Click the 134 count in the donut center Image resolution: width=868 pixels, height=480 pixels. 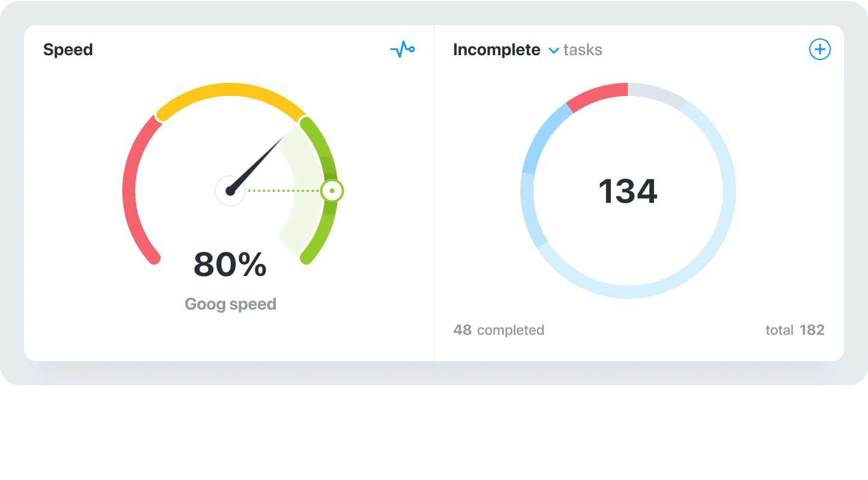[628, 191]
